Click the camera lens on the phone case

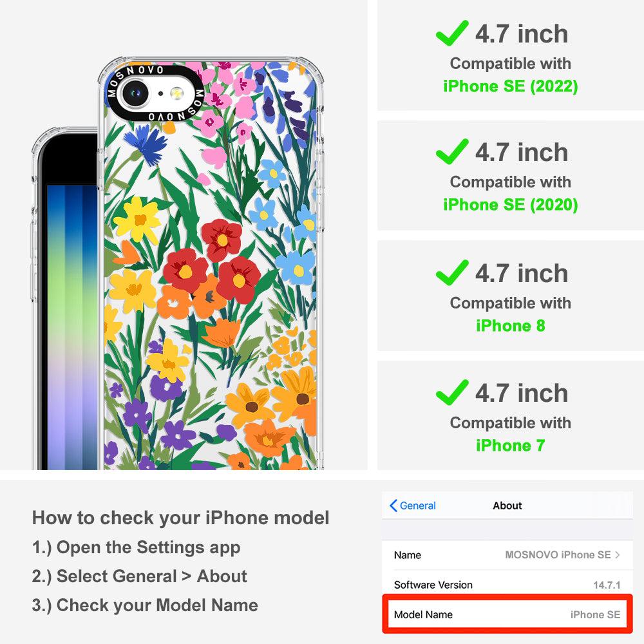pos(135,93)
